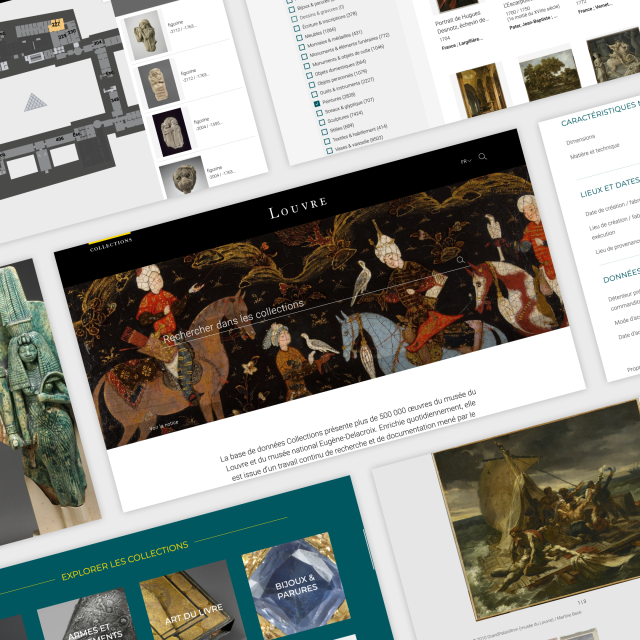Select highlighted room 227 on the map
Screen dimensions: 640x640
point(56,25)
